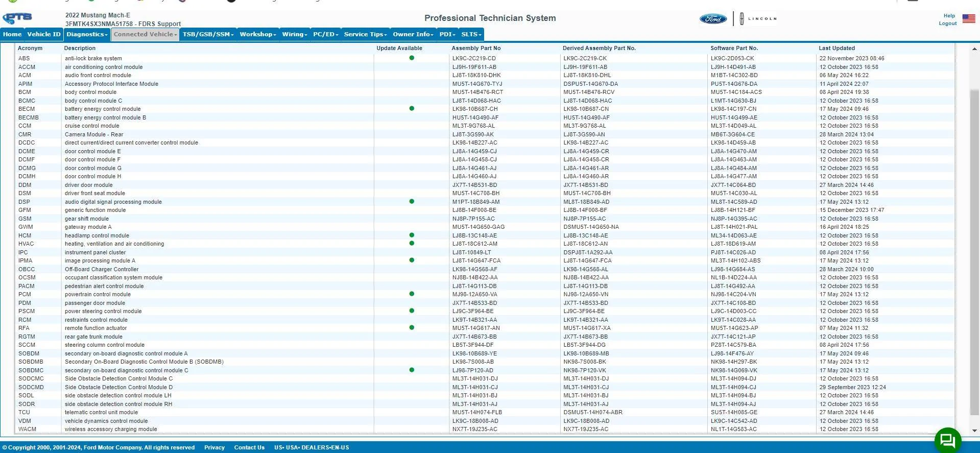Open the Service Tips dropdown

(366, 34)
